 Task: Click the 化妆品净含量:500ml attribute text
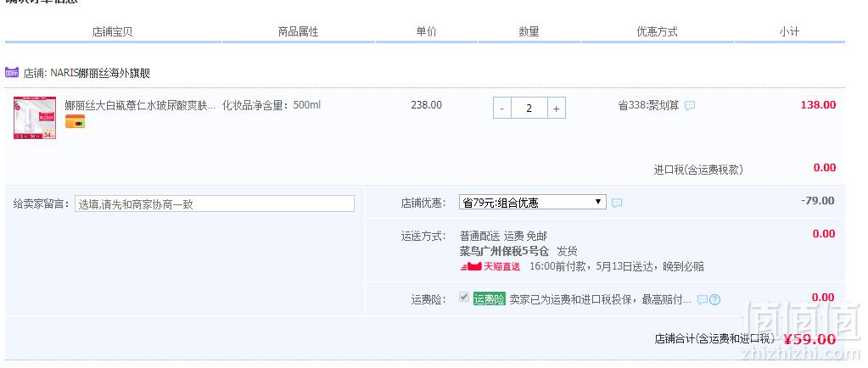272,105
